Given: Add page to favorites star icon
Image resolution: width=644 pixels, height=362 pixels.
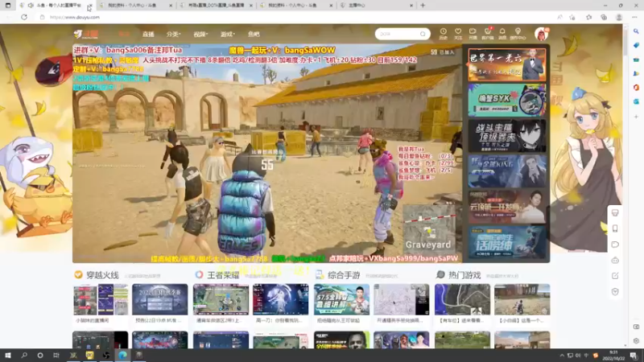Looking at the screenshot, I should 572,17.
